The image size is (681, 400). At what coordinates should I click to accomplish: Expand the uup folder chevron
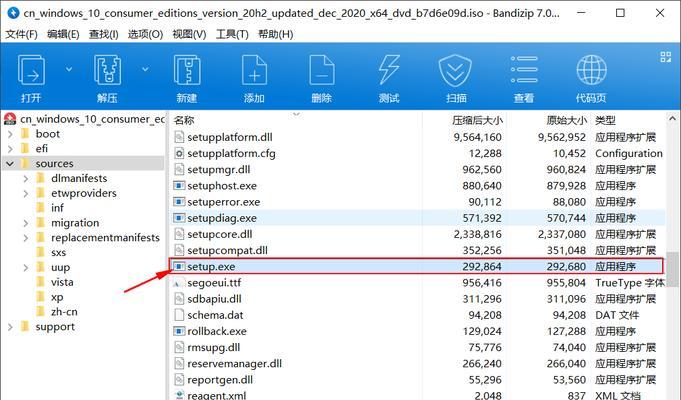[26, 267]
